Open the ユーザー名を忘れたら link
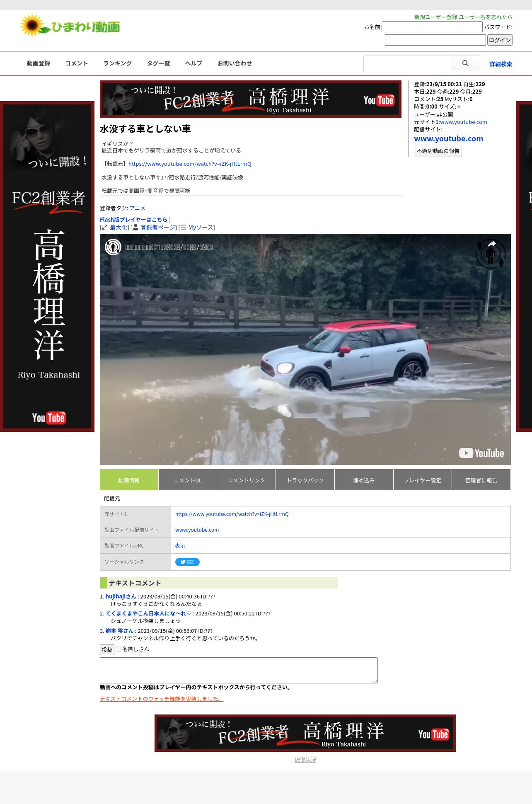532x804 pixels. point(486,17)
